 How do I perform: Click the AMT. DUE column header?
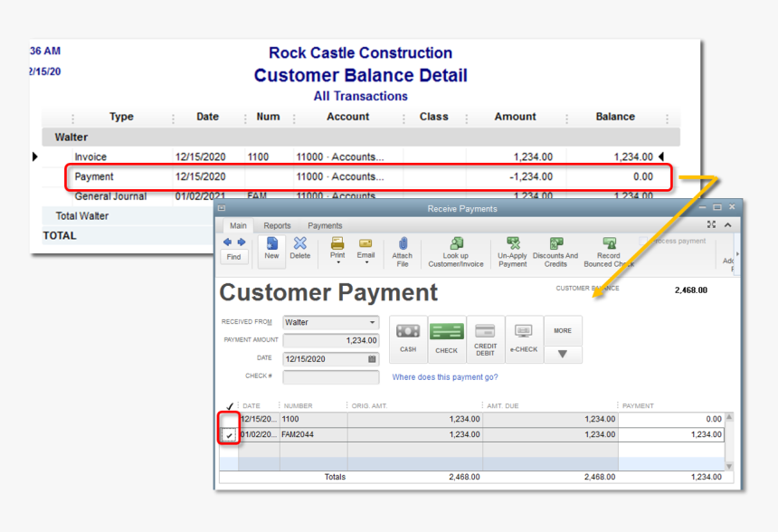click(503, 406)
